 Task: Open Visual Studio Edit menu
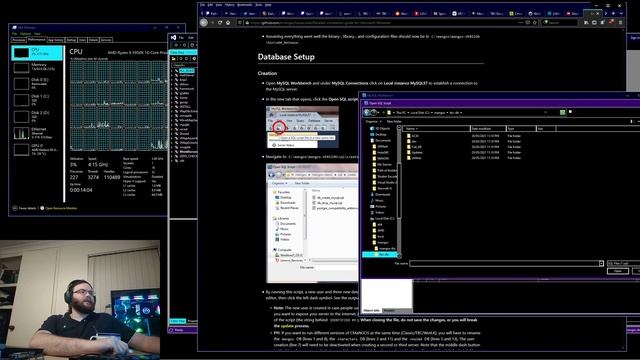point(191,38)
